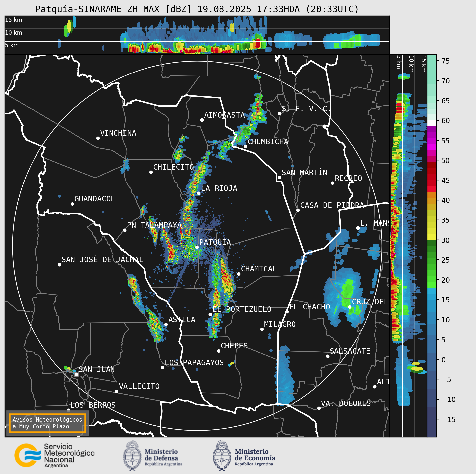
Task: Click the VALLECITO label
Action: pyautogui.click(x=139, y=386)
